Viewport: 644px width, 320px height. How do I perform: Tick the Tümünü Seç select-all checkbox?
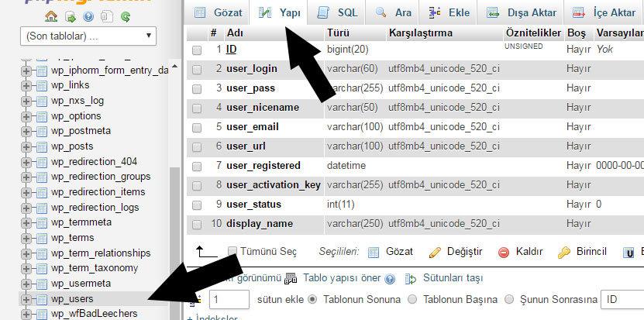click(x=232, y=251)
